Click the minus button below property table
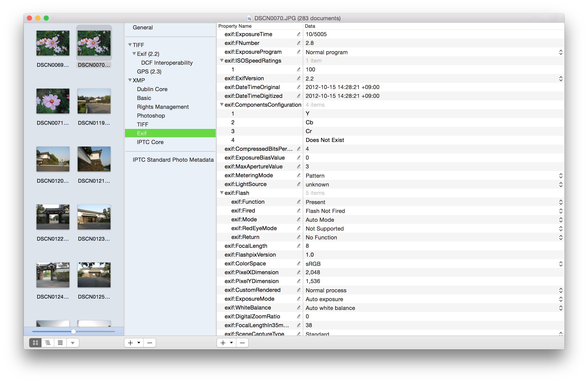The image size is (588, 383). 242,343
